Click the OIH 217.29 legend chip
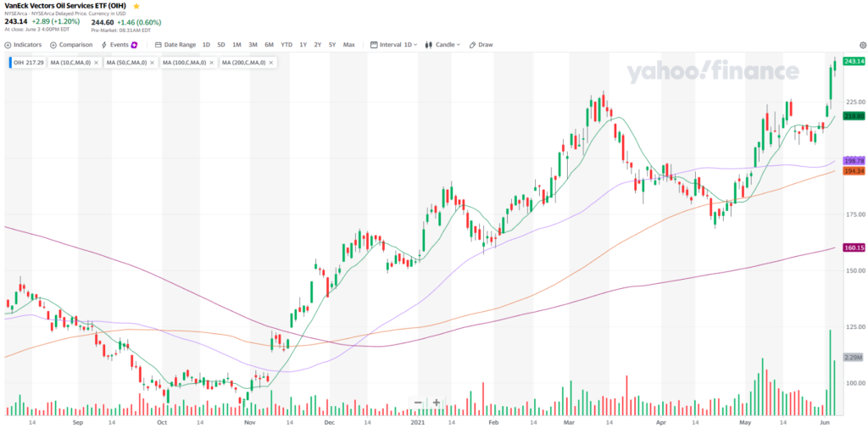 click(28, 63)
